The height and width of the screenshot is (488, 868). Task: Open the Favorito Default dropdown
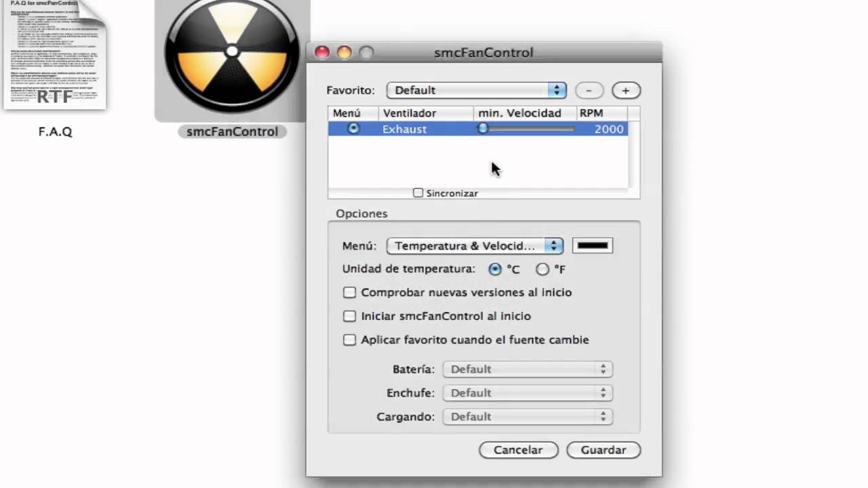[x=476, y=90]
